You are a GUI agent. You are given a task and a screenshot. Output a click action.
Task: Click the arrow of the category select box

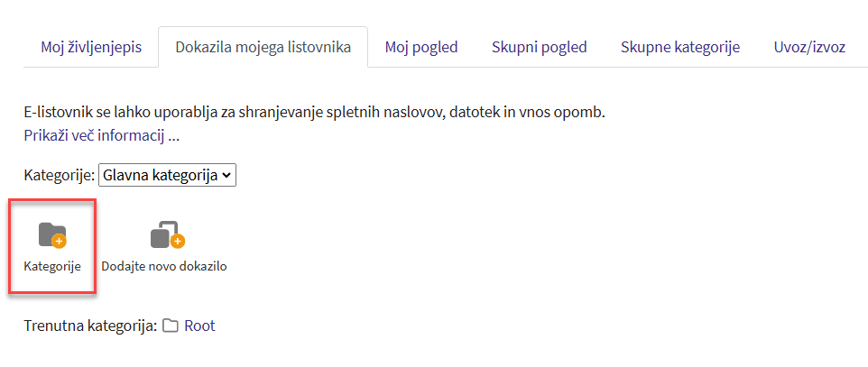[x=226, y=175]
